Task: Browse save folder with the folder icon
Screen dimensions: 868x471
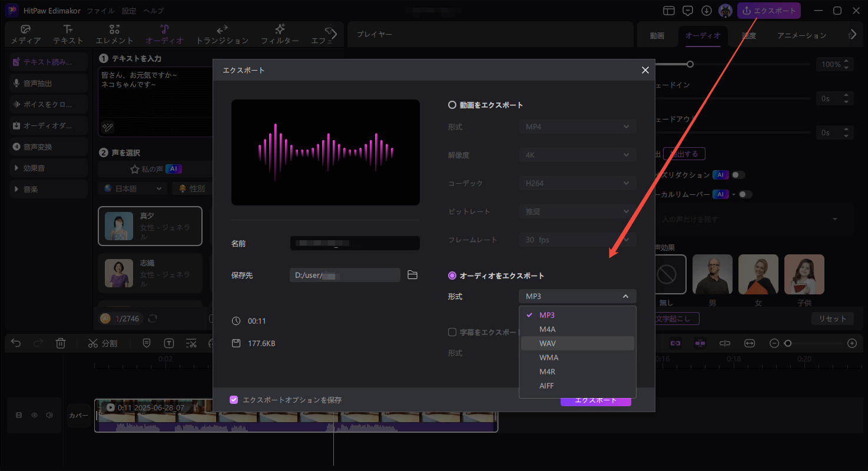Action: pyautogui.click(x=412, y=275)
